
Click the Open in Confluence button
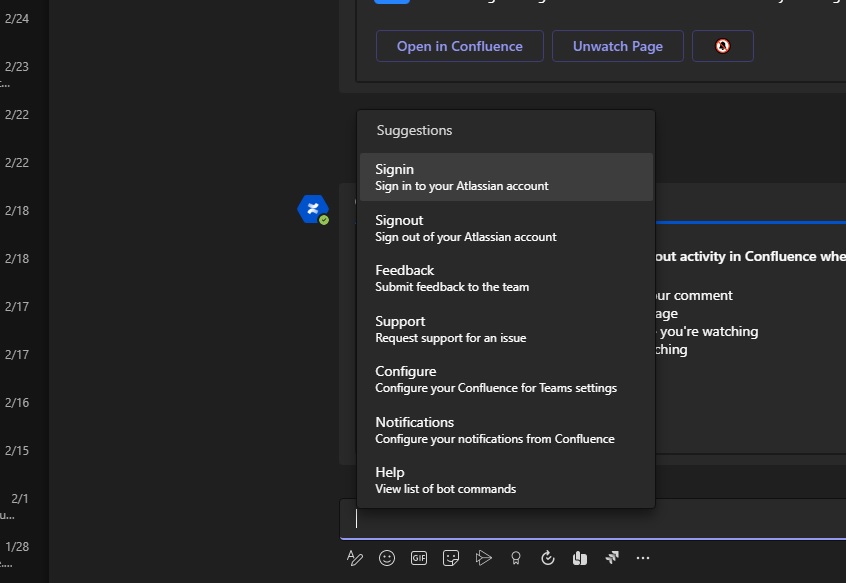pos(459,46)
